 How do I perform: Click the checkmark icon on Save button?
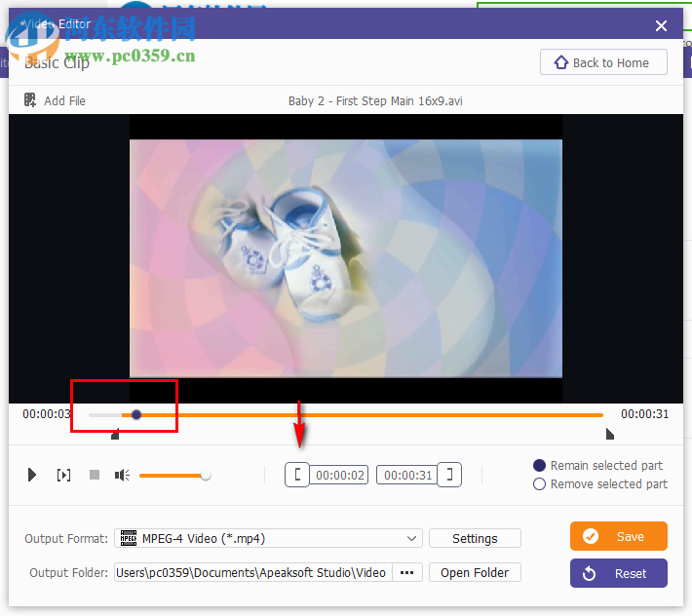pyautogui.click(x=591, y=536)
